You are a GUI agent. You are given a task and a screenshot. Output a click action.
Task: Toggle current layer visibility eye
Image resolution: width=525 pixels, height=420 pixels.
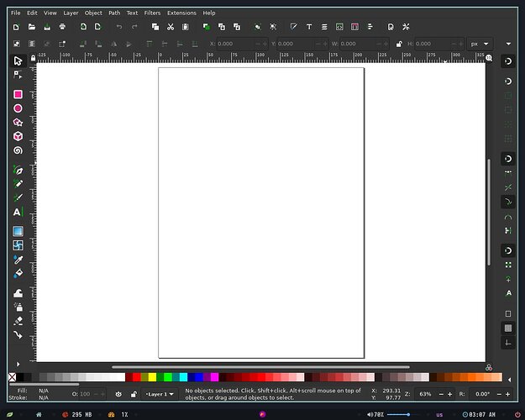click(x=118, y=394)
